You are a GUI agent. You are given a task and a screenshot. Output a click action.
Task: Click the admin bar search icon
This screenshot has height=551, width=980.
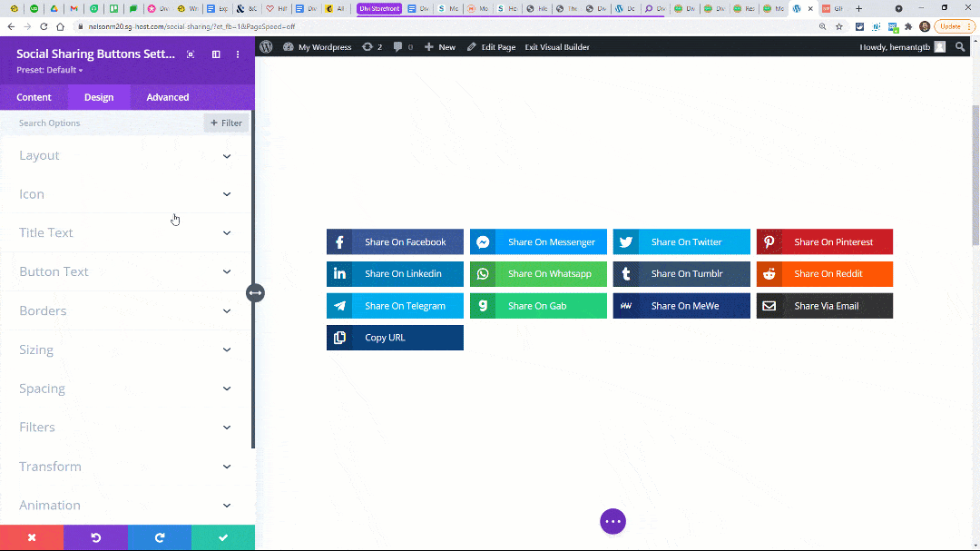click(x=961, y=47)
